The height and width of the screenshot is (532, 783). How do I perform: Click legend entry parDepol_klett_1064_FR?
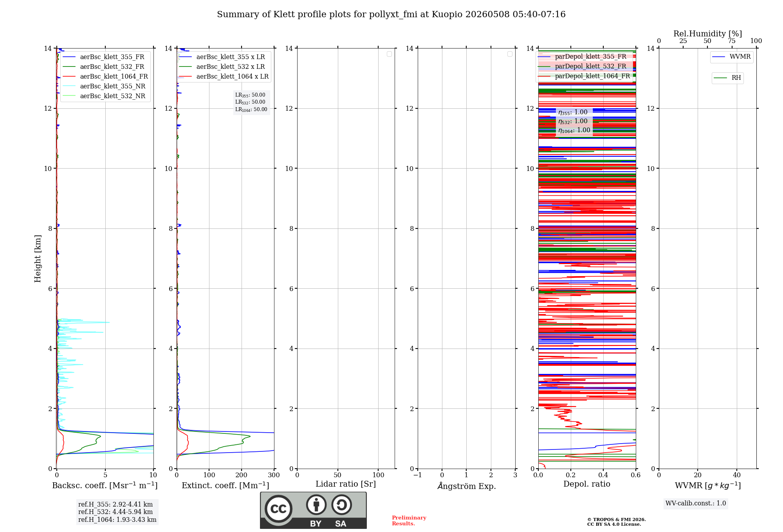pyautogui.click(x=584, y=76)
